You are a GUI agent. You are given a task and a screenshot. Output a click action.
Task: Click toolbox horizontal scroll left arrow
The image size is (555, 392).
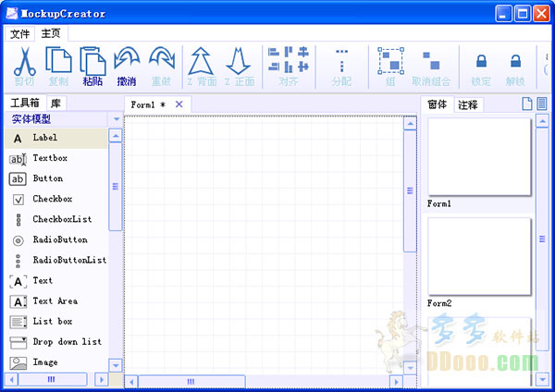click(11, 380)
